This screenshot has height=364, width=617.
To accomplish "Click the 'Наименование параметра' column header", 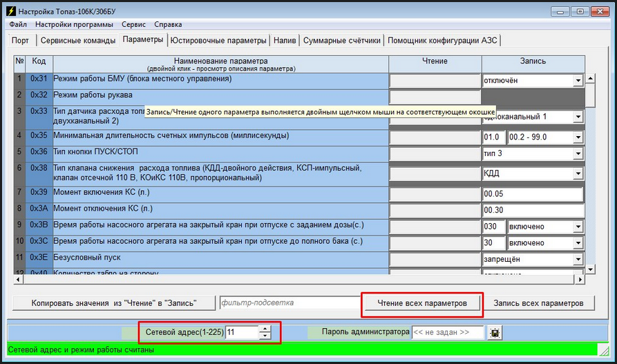I will point(220,64).
